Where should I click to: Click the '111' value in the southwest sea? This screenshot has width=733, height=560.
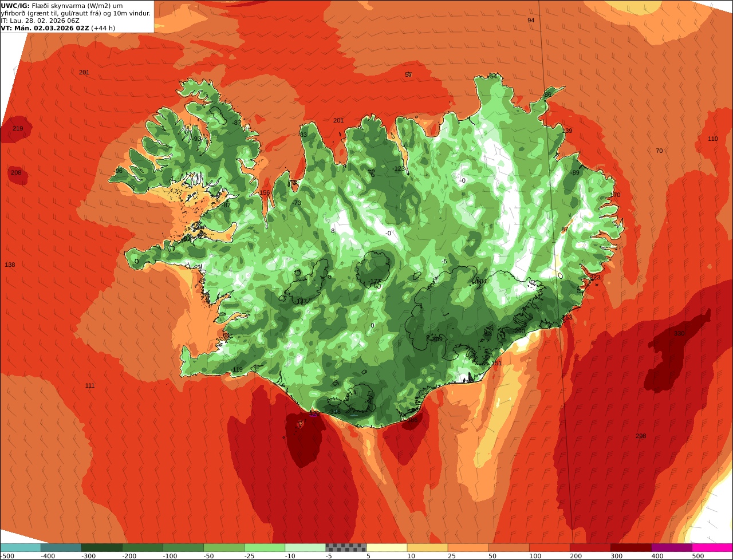[x=90, y=385]
